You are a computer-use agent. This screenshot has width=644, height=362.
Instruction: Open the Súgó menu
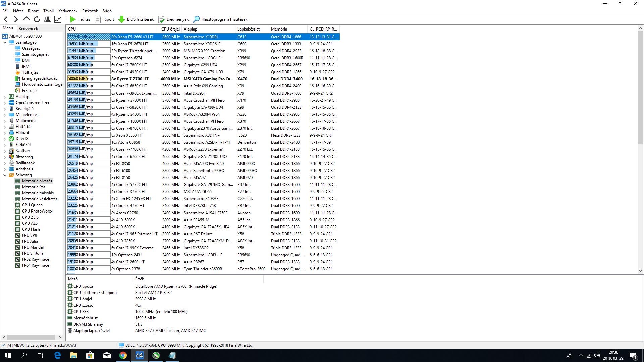click(107, 11)
